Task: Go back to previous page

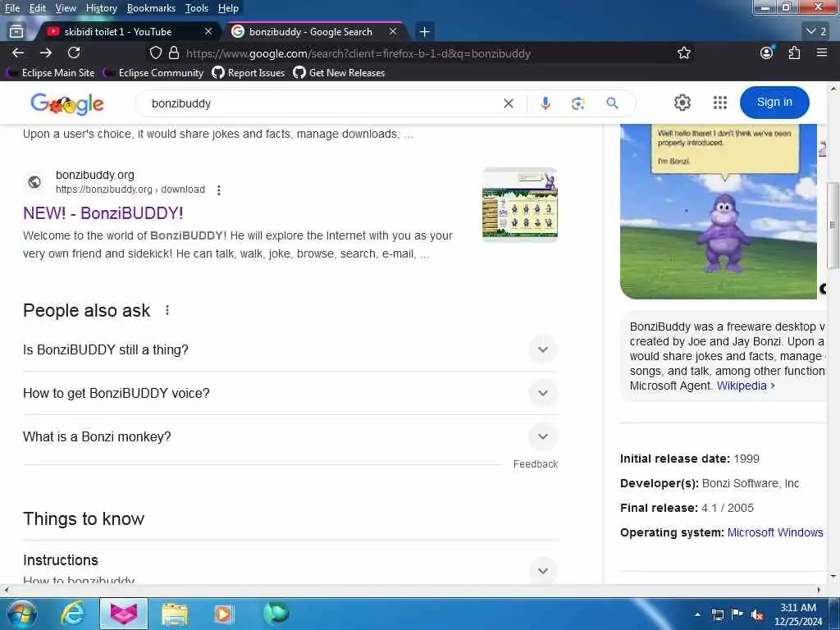Action: pos(18,52)
